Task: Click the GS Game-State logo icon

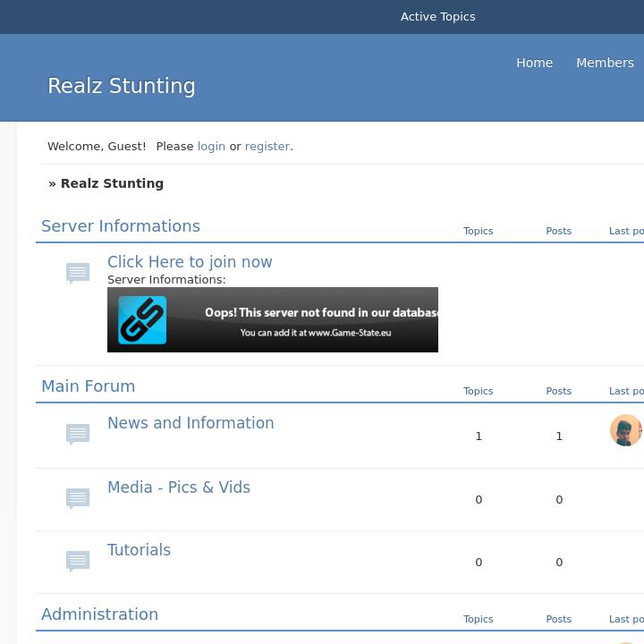Action: 142,320
